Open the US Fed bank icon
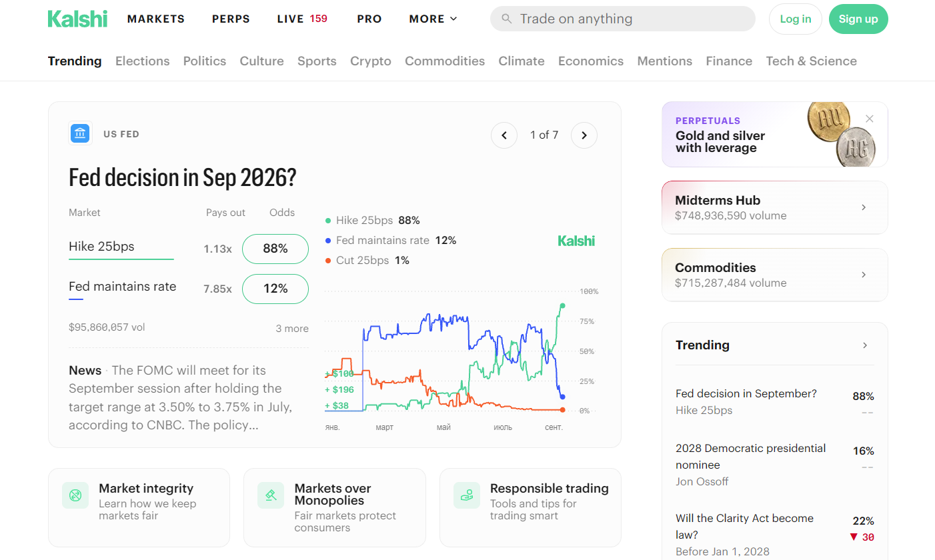 pyautogui.click(x=80, y=133)
